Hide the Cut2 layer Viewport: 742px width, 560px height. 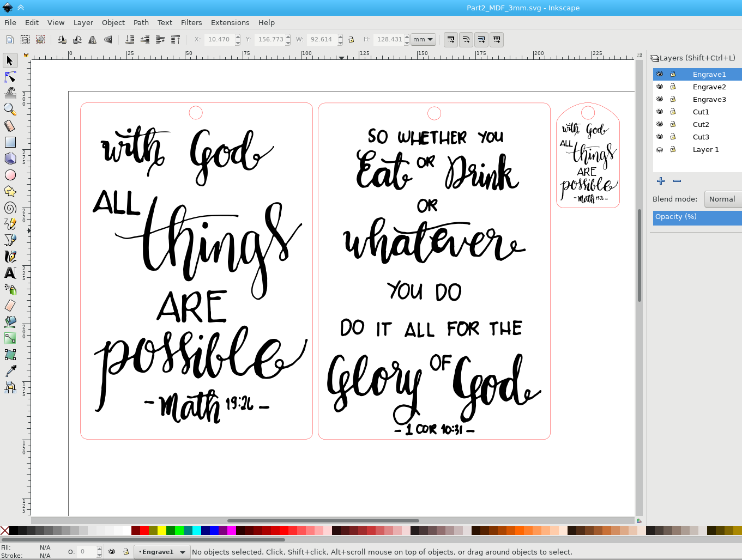point(660,124)
